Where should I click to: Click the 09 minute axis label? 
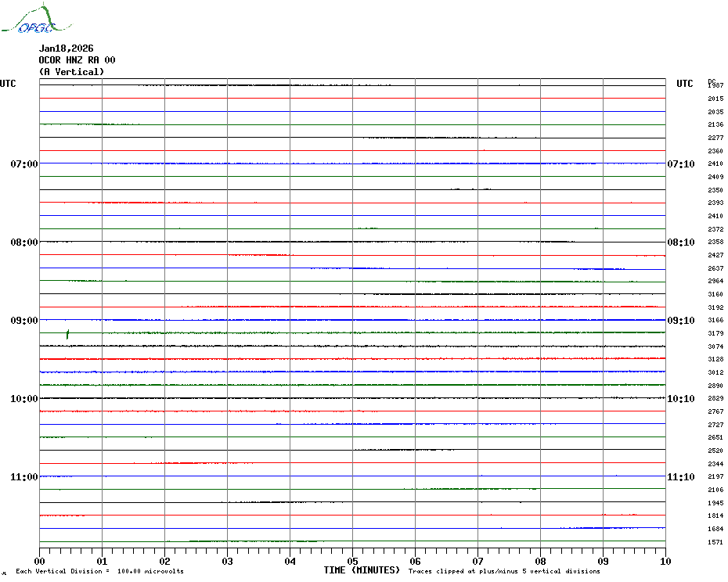(x=603, y=562)
